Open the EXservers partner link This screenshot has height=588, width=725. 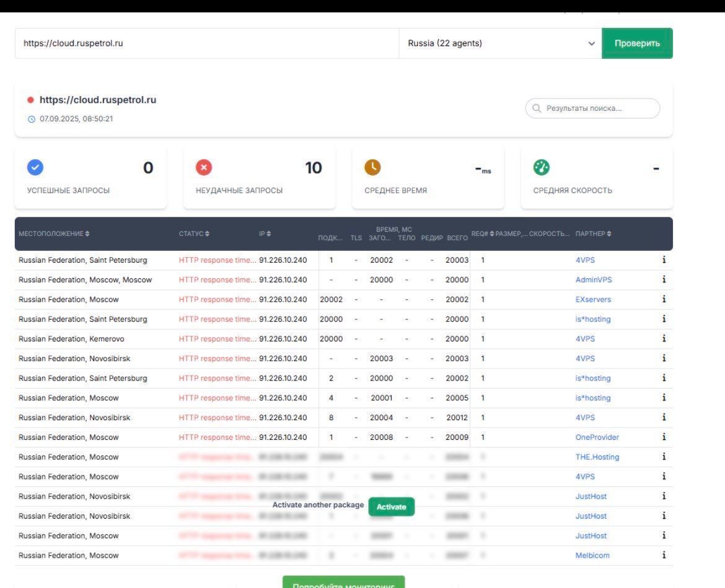point(593,299)
